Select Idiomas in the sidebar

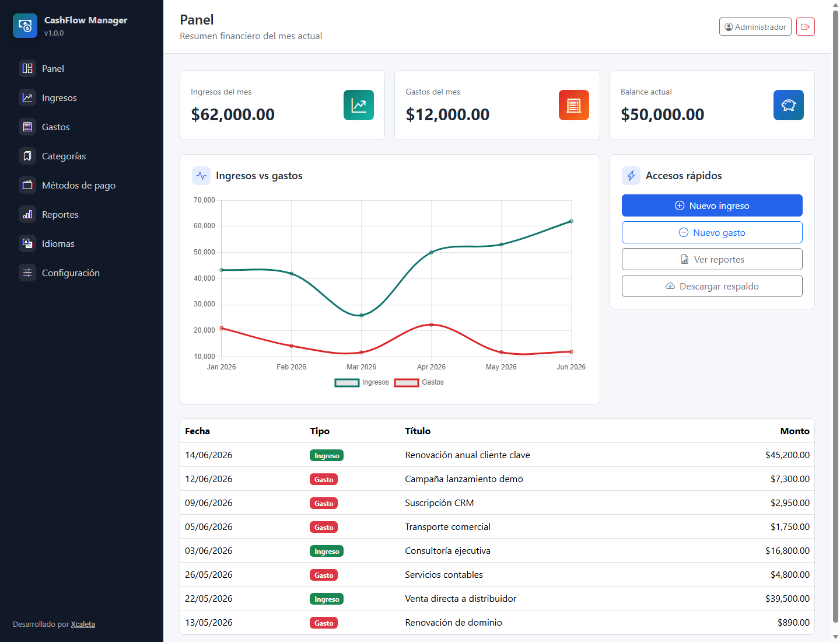pyautogui.click(x=82, y=243)
